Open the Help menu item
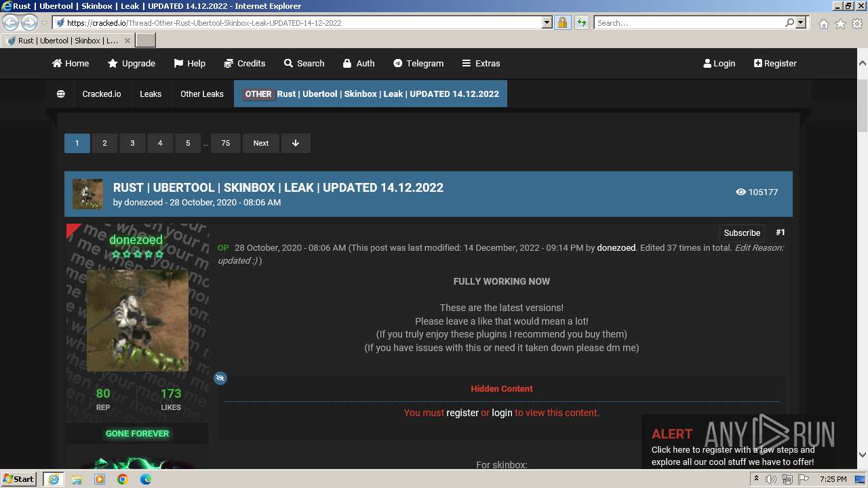 pyautogui.click(x=189, y=63)
